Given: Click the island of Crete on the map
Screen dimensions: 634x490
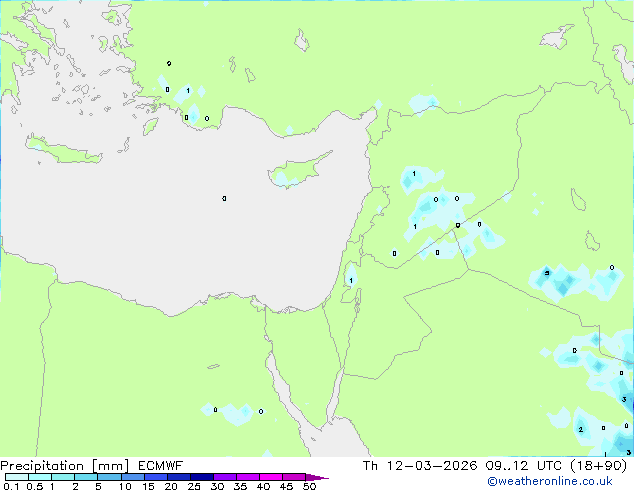Looking at the screenshot, I should click(x=63, y=150).
